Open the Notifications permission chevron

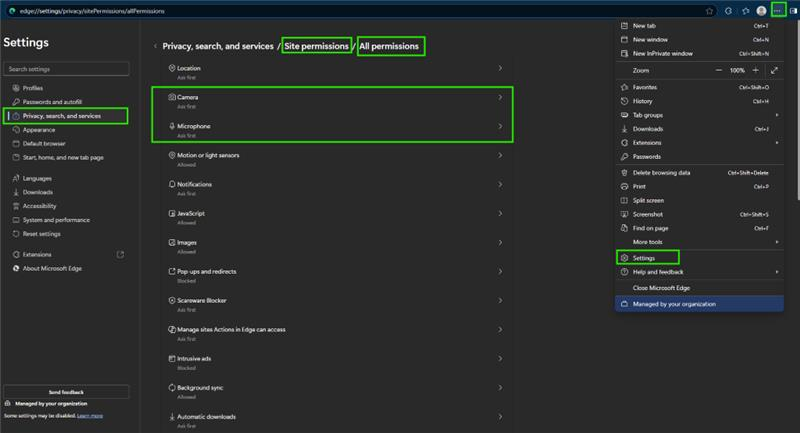[x=500, y=184]
